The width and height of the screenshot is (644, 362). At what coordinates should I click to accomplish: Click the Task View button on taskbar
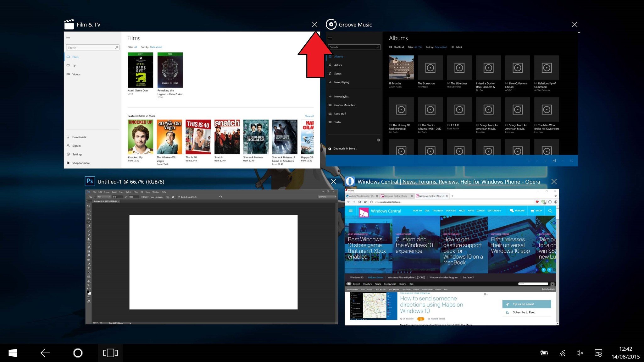point(110,353)
